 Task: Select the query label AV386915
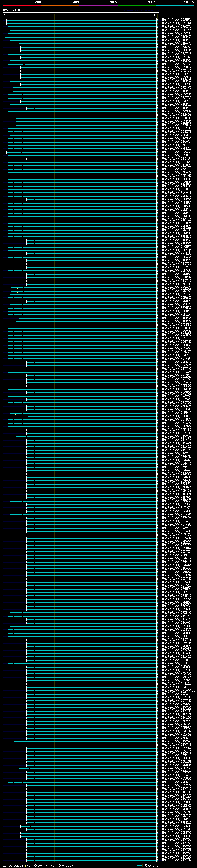[x=11, y=10]
